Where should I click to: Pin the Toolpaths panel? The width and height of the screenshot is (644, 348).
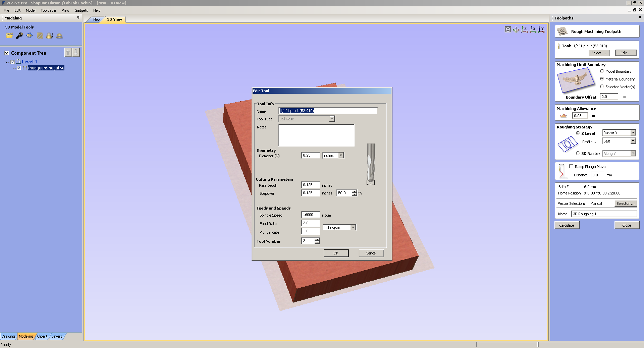[x=640, y=18]
